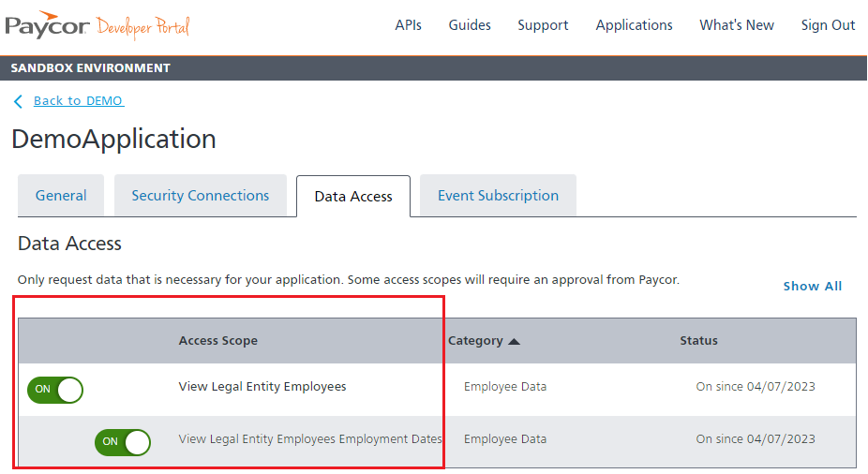Click the Access Scope column header
Viewport: 868px width, 474px height.
(217, 341)
